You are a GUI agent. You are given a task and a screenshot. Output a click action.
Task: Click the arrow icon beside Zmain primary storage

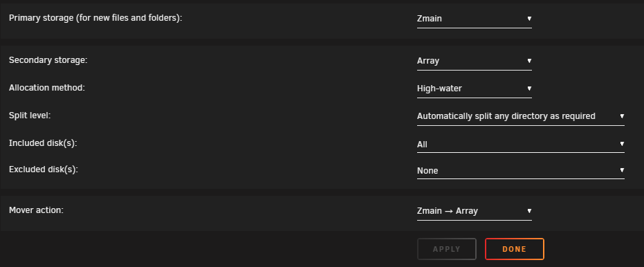click(529, 19)
